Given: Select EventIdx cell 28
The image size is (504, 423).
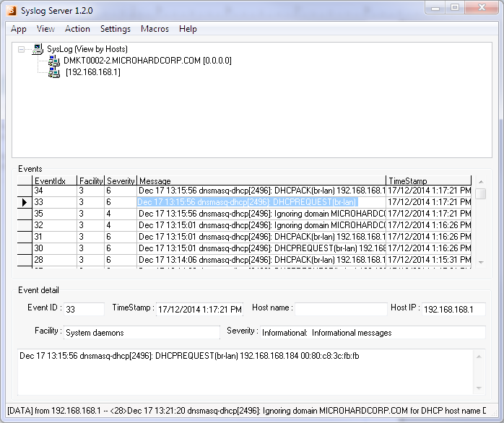Looking at the screenshot, I should pos(55,260).
